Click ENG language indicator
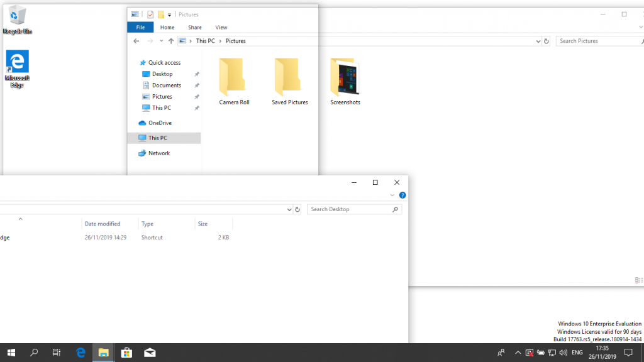 tap(577, 353)
